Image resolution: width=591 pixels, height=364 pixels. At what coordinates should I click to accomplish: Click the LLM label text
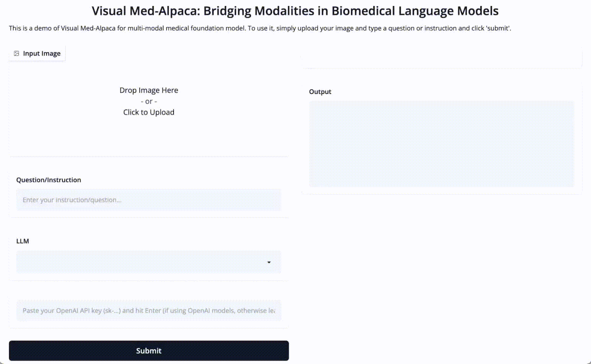point(23,241)
